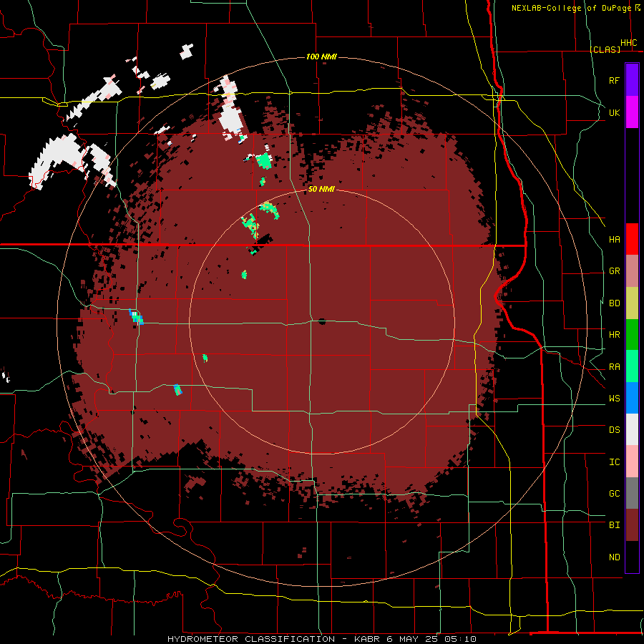Click the HA legend label
Screen dimensions: 644x644
[614, 240]
